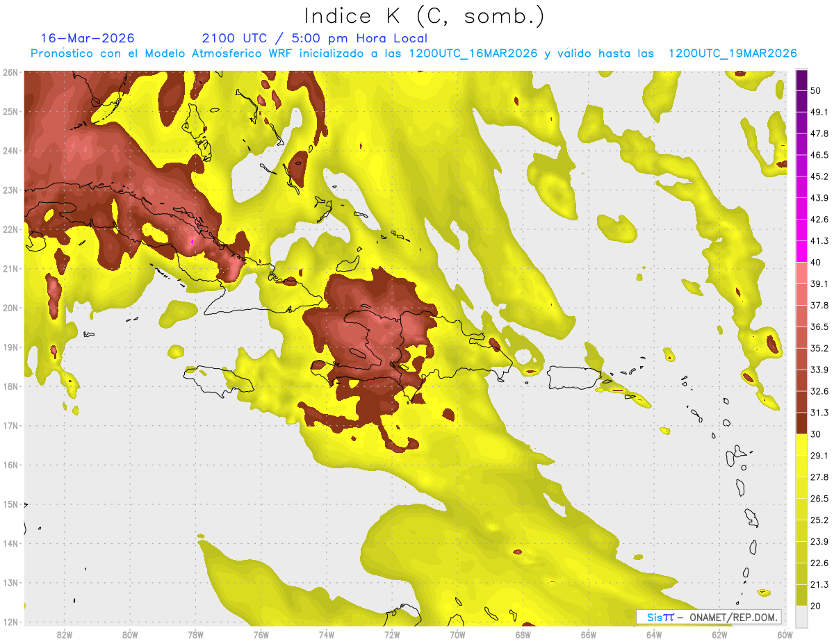
Task: Click the colorbar value "49.1"
Action: (x=819, y=112)
